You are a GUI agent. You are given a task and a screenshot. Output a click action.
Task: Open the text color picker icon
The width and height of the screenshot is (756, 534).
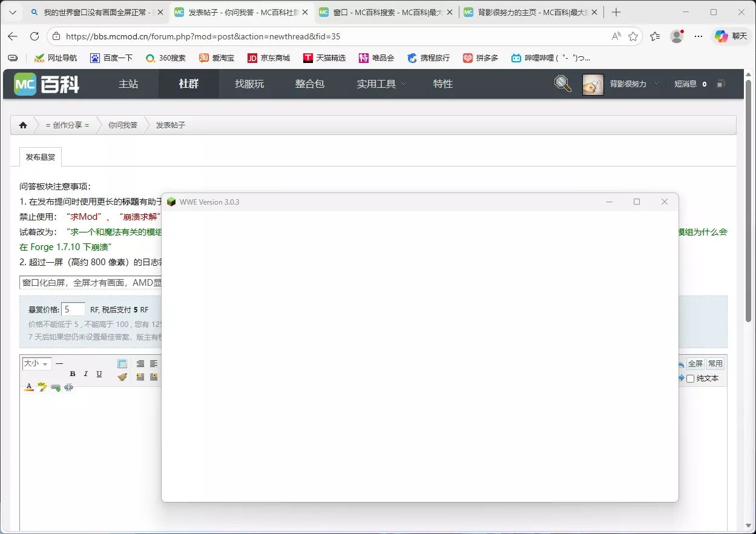pyautogui.click(x=28, y=386)
